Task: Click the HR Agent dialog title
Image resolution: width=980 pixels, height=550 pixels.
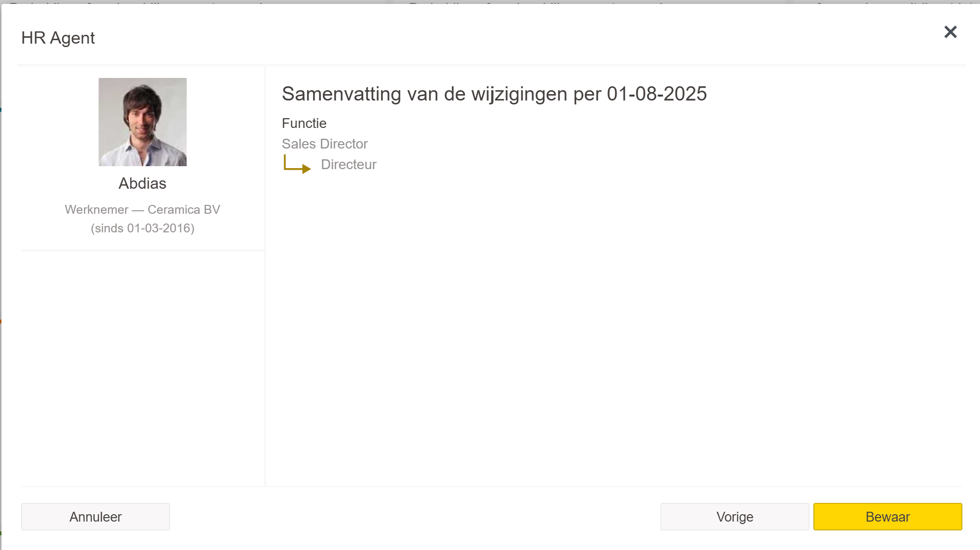Action: click(x=58, y=38)
